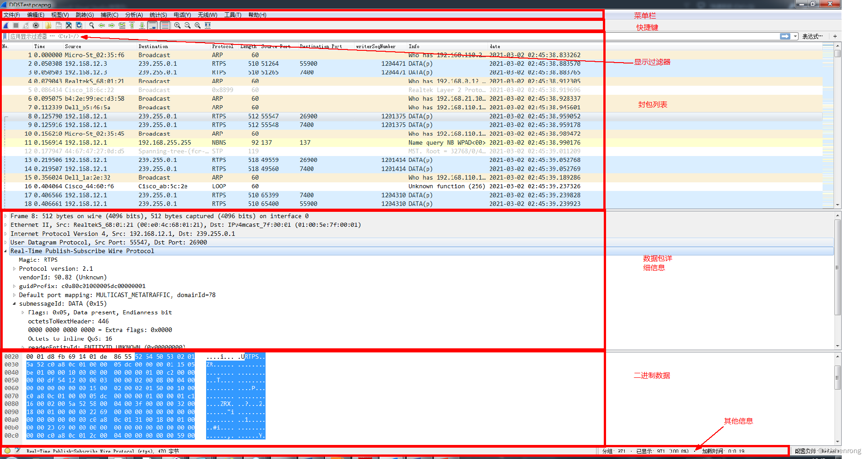Start capturing packets with the shark fin icon
The image size is (868, 459).
(5, 25)
